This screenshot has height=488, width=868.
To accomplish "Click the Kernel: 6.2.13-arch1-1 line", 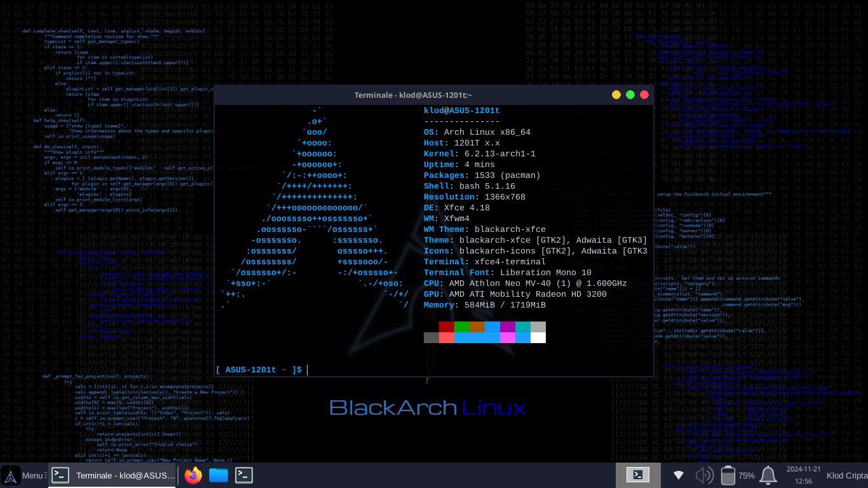I will 480,154.
